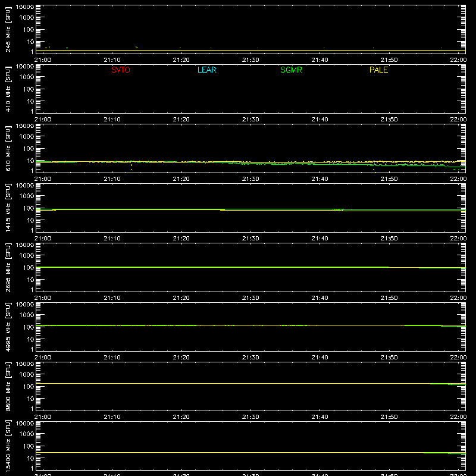This screenshot has height=476, width=476.
Task: Click 21:40 tick label below 610 MHz panel
Action: 320,179
